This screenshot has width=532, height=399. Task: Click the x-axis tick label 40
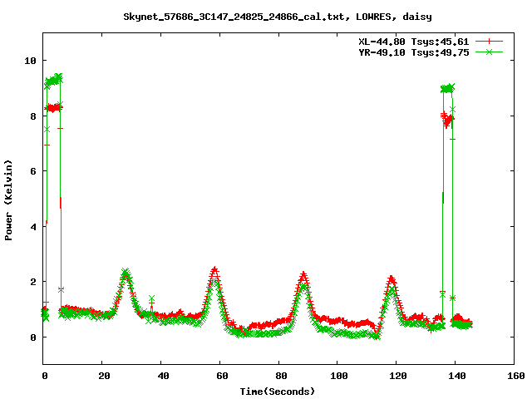point(163,376)
